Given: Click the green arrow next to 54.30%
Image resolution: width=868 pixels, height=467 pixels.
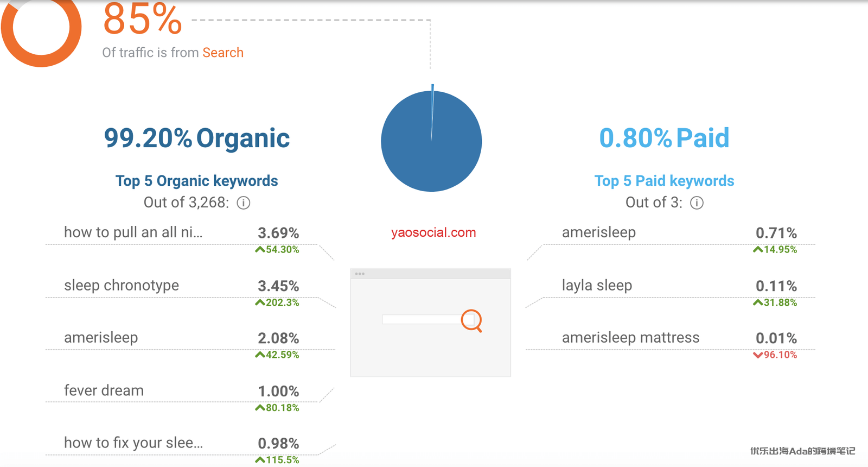Looking at the screenshot, I should tap(260, 250).
